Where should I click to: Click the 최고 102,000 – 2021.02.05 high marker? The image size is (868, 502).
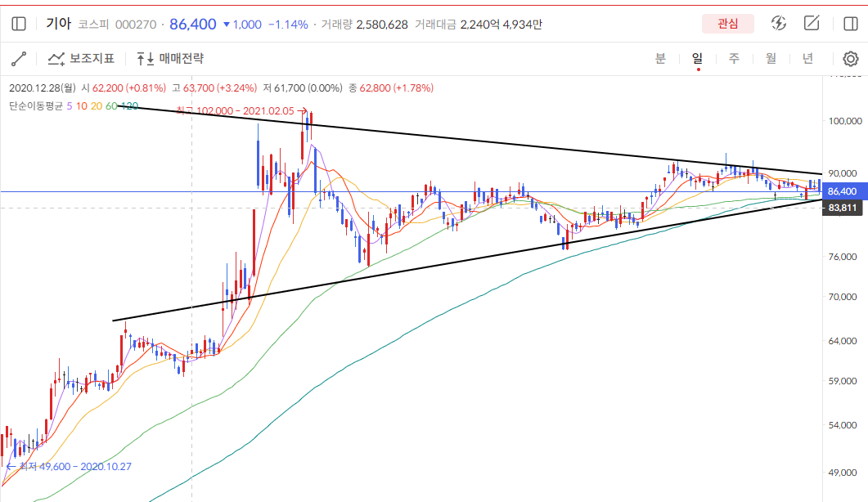(241, 110)
